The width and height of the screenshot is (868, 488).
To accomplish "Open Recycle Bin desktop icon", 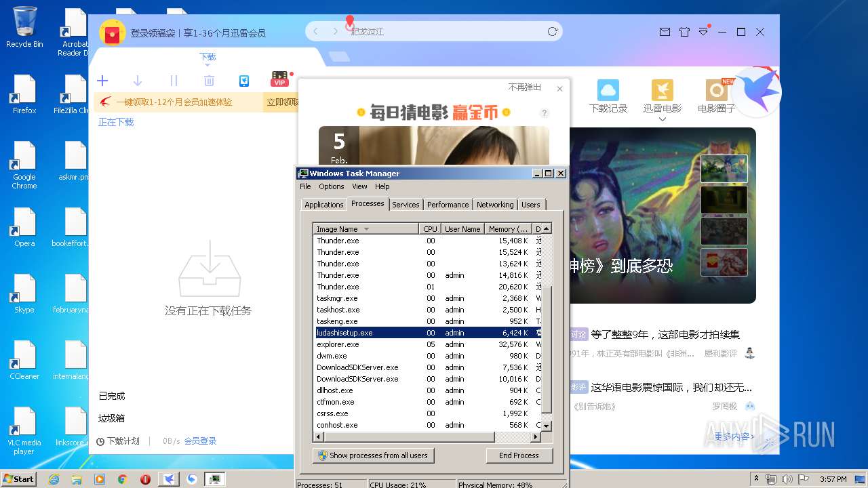I will tap(24, 27).
